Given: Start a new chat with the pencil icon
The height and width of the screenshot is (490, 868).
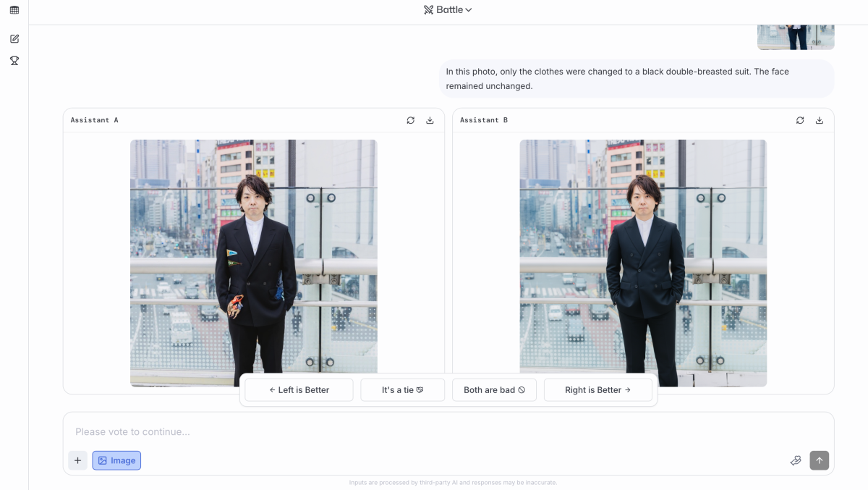Looking at the screenshot, I should [x=14, y=38].
